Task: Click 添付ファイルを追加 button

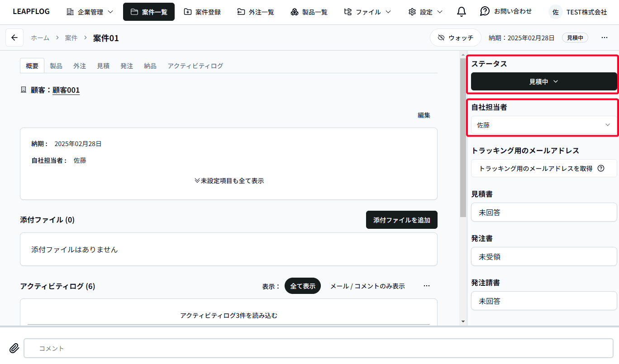Action: [401, 220]
